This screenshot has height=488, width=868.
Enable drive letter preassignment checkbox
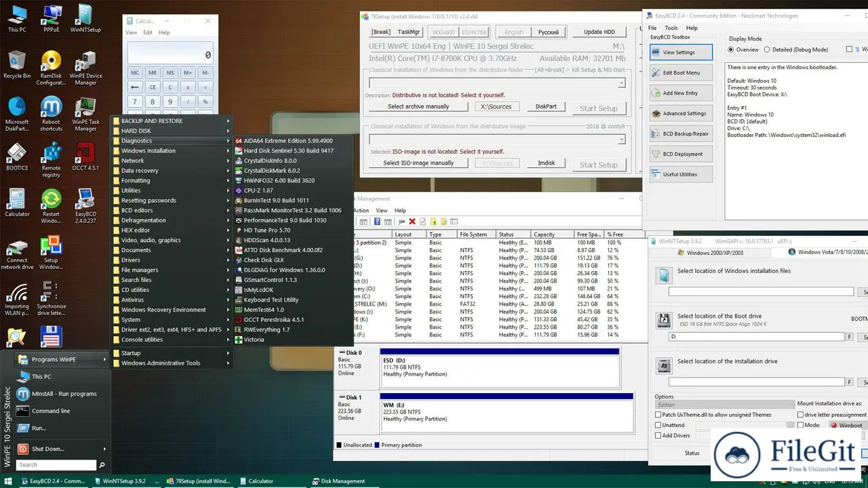tap(801, 415)
